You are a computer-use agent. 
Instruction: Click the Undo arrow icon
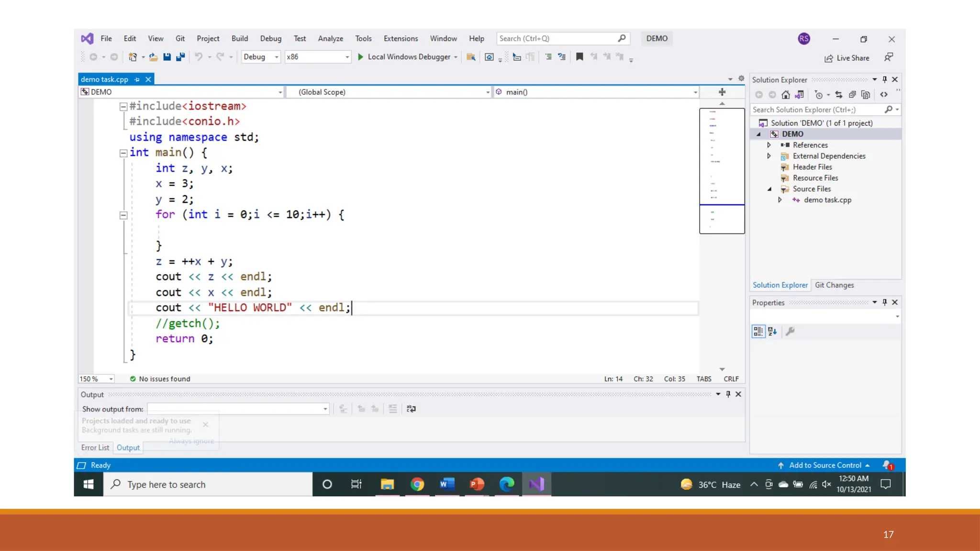(199, 57)
